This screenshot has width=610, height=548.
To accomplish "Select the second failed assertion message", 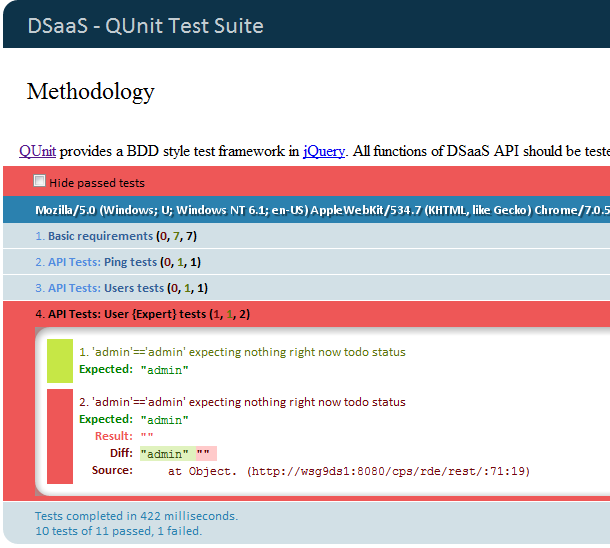I will pos(242,402).
